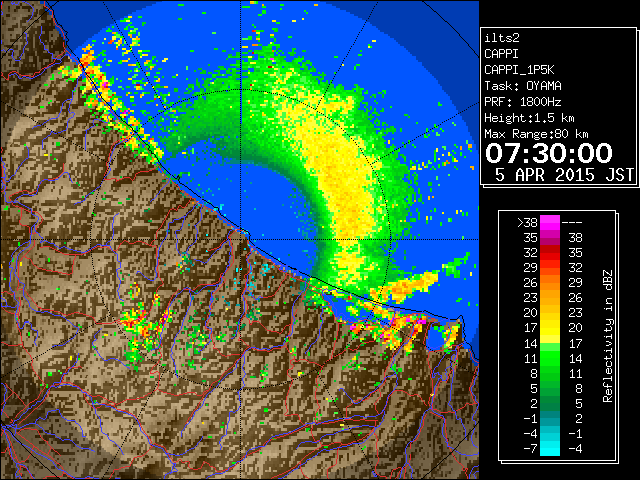This screenshot has height=480, width=640.
Task: Pick the magenta >38 dBZ legend swatch
Action: 550,223
